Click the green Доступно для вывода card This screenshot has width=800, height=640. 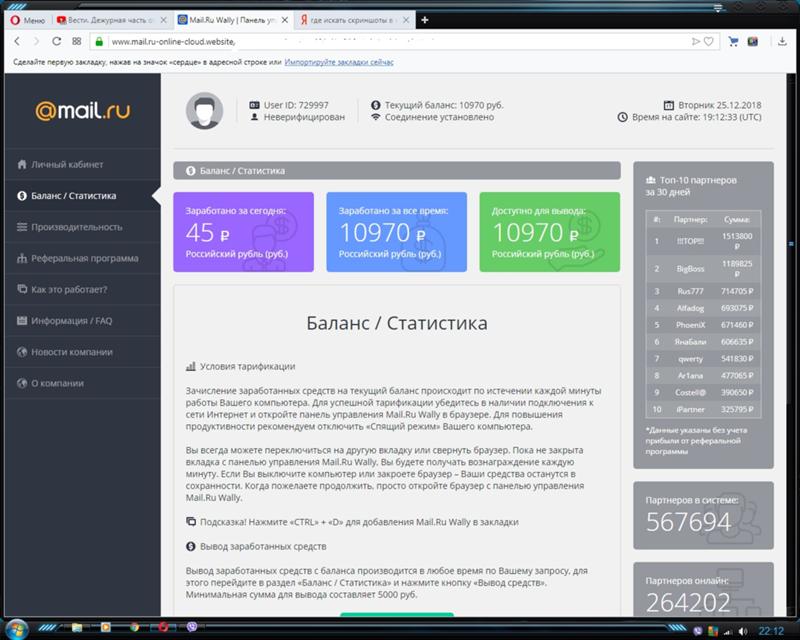[549, 232]
